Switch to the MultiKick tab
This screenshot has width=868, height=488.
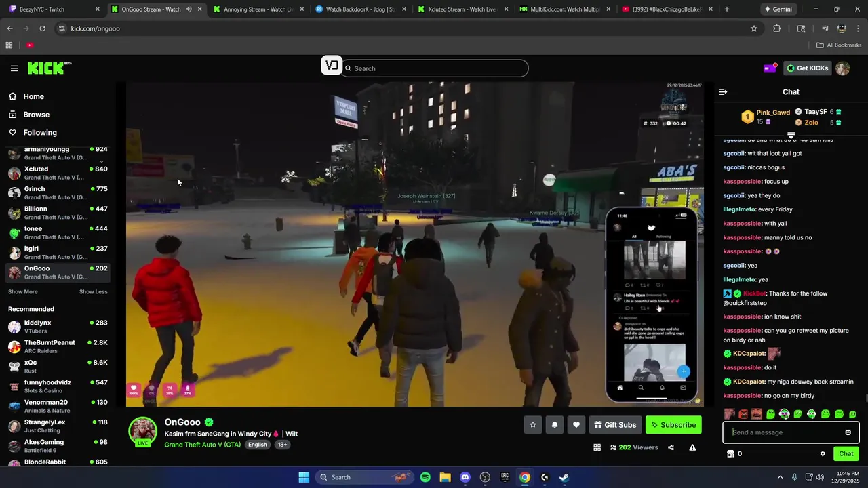[x=566, y=9]
